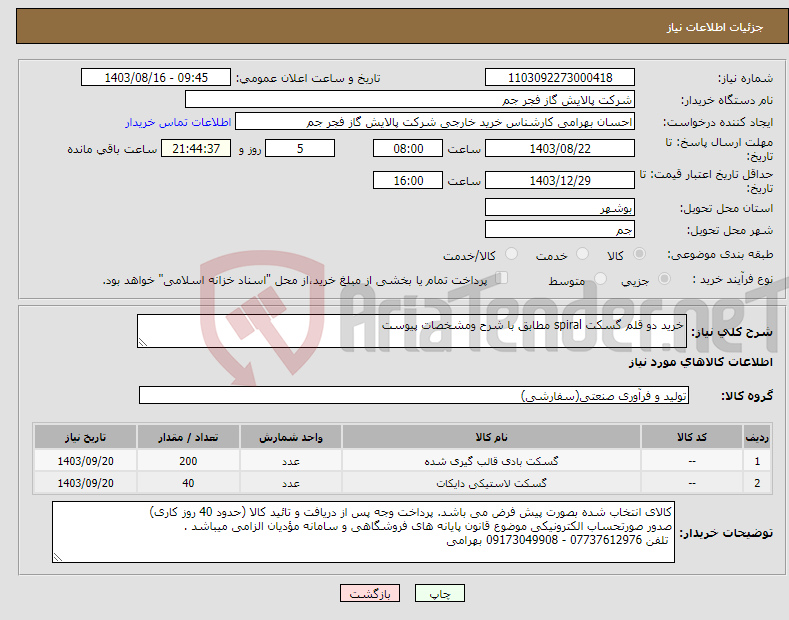Viewport: 789px width, 620px height.
Task: Toggle the اسناد خزانه اسلامی payment checkbox
Action: coord(502,278)
